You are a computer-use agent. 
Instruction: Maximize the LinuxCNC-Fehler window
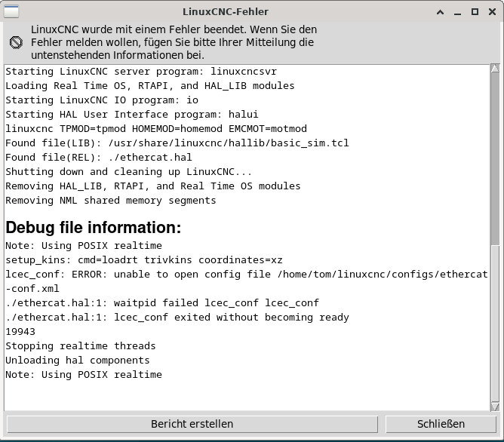(475, 12)
